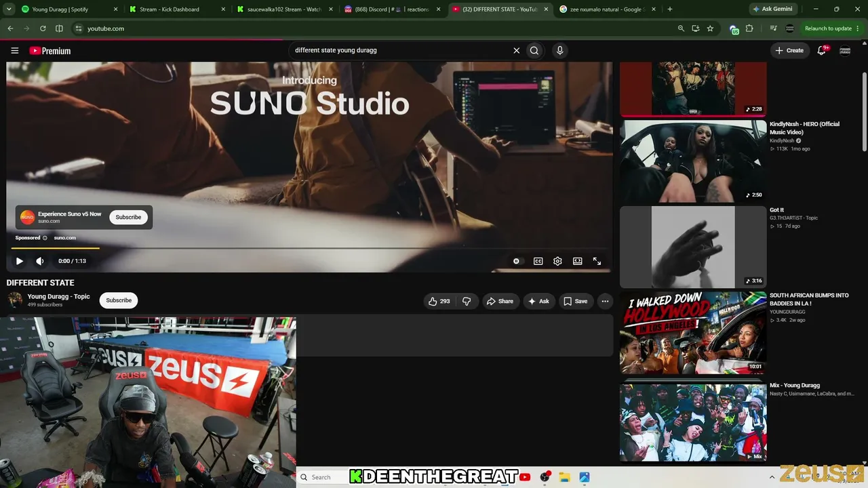
Task: Start voice search with microphone
Action: 559,50
